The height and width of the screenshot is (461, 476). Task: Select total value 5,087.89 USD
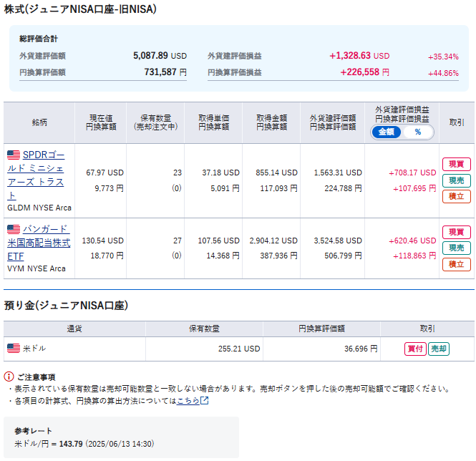(160, 56)
